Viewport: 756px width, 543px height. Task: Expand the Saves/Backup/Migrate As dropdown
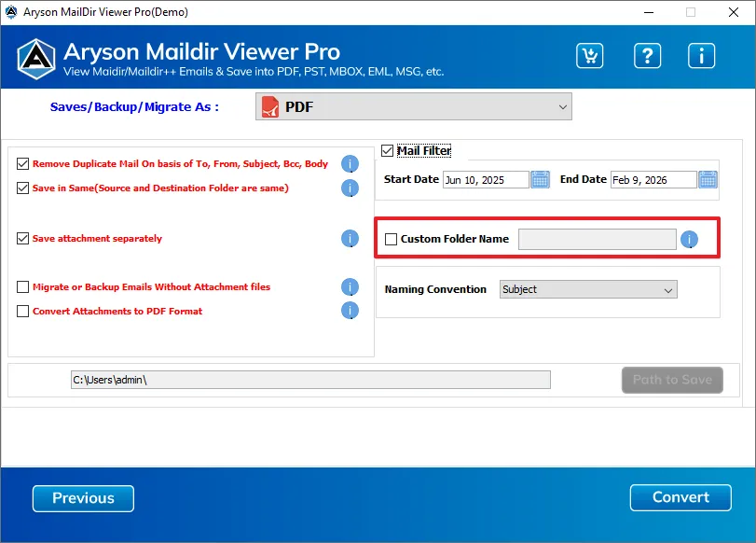tap(414, 106)
